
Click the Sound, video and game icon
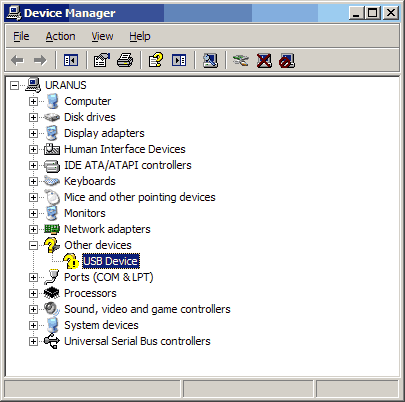[x=52, y=309]
